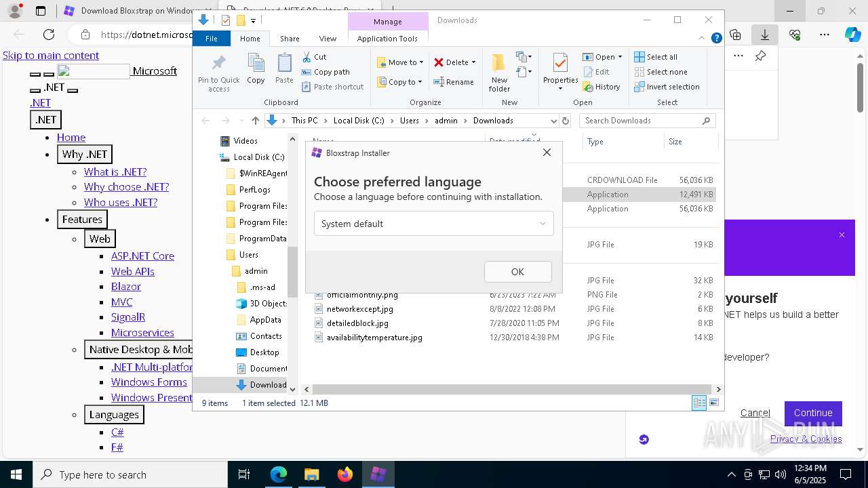Go up one folder level arrow

[255, 121]
